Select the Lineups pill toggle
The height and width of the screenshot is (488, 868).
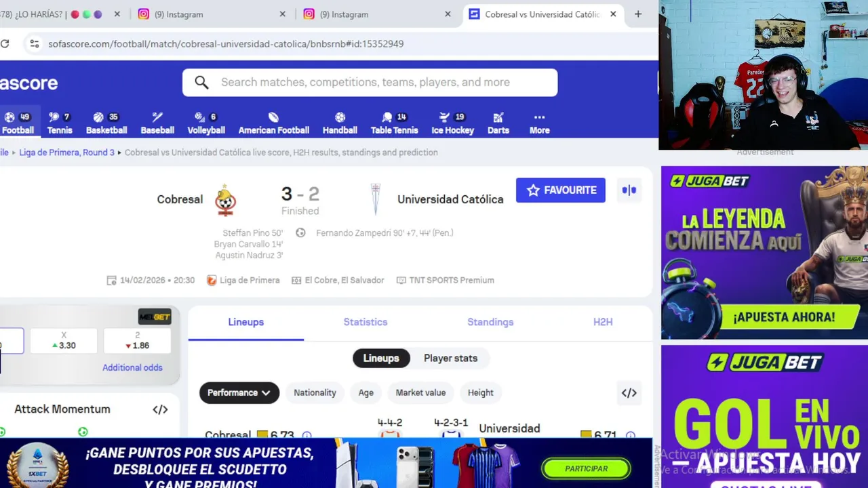[x=381, y=358]
